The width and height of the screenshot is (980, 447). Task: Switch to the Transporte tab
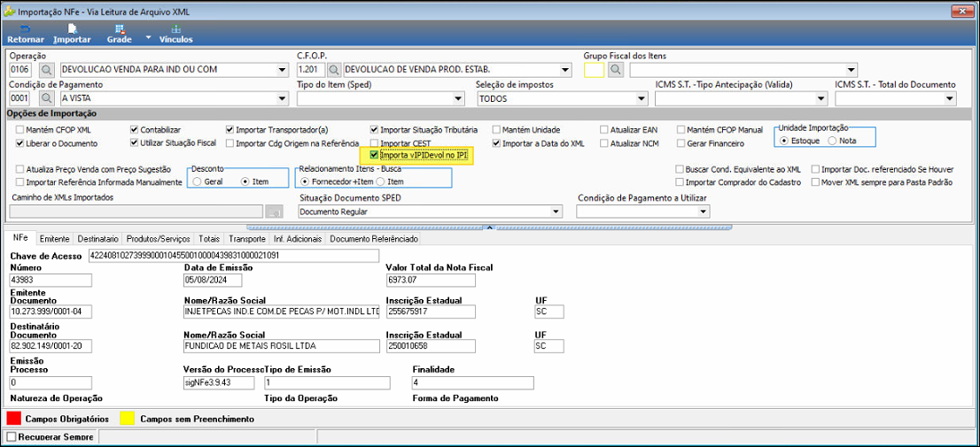click(x=247, y=239)
